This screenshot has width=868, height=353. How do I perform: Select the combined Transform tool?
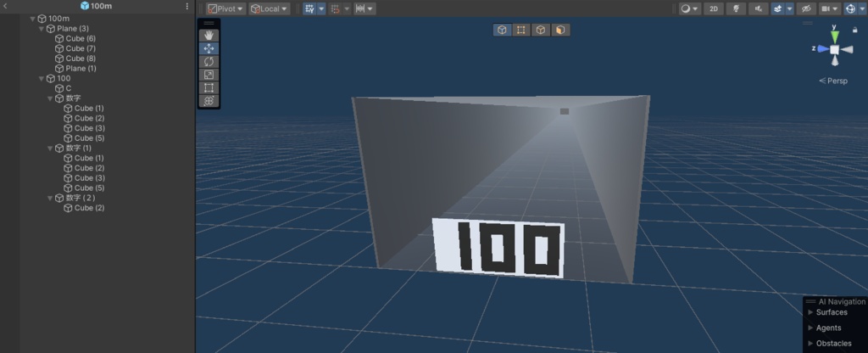pyautogui.click(x=209, y=101)
